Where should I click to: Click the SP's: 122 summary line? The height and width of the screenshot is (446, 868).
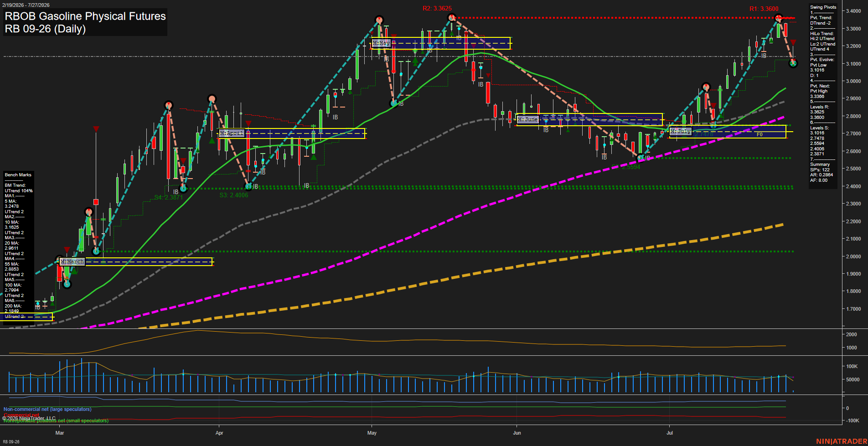820,170
